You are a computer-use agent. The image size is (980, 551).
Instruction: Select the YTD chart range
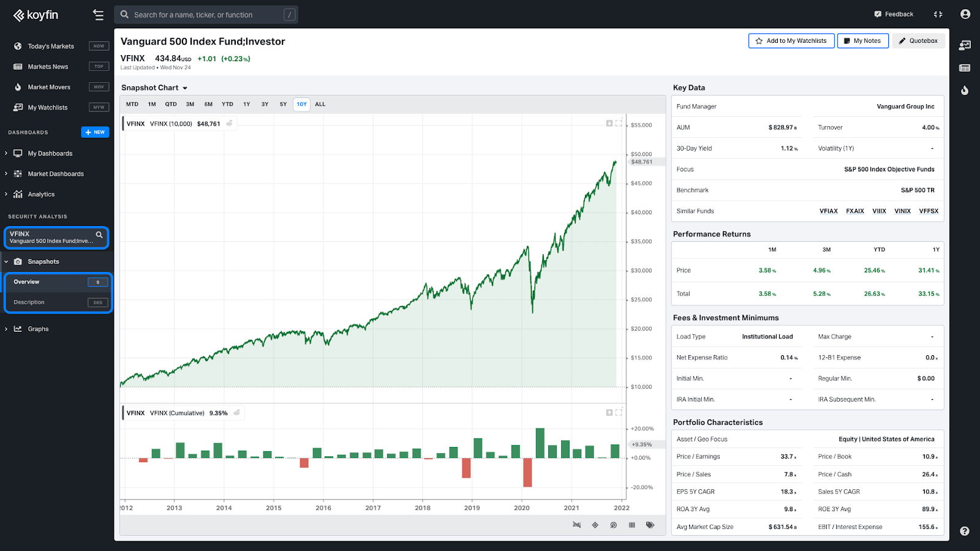click(227, 104)
